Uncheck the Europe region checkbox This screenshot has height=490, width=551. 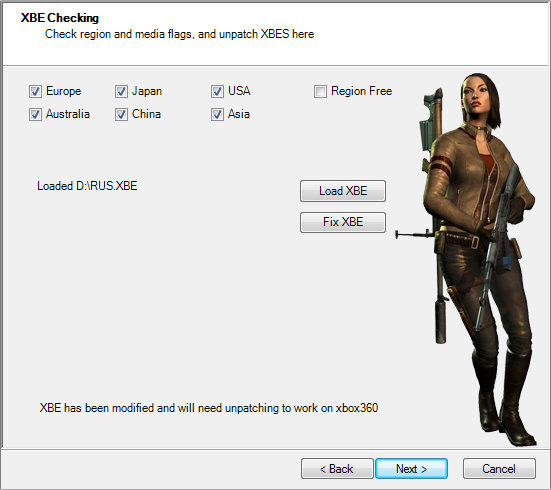(x=35, y=91)
